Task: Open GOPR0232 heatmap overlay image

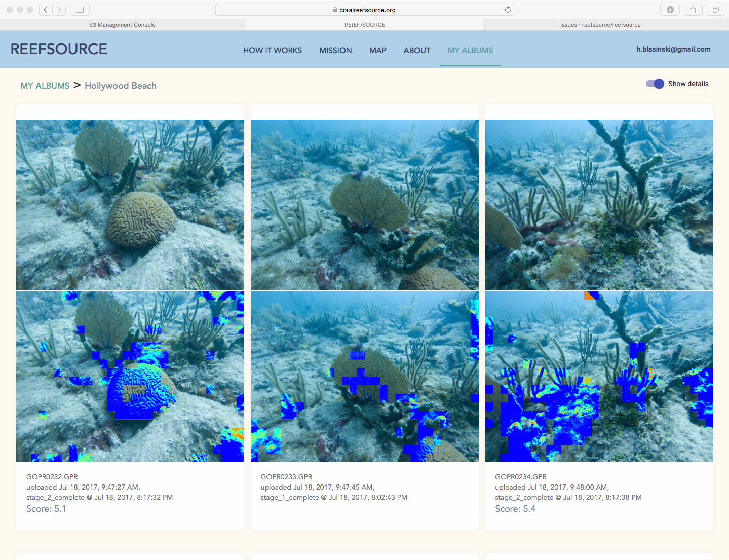Action: tap(130, 377)
